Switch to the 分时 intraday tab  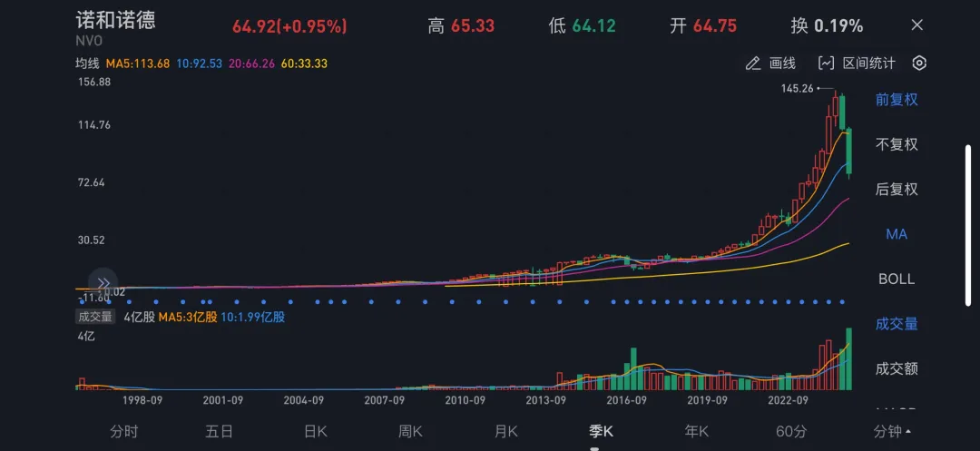pyautogui.click(x=124, y=431)
